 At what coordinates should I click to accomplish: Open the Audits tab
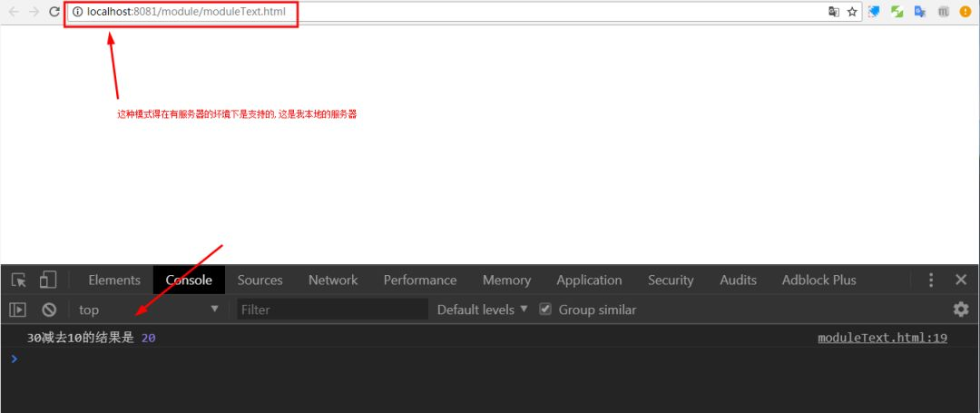[738, 280]
